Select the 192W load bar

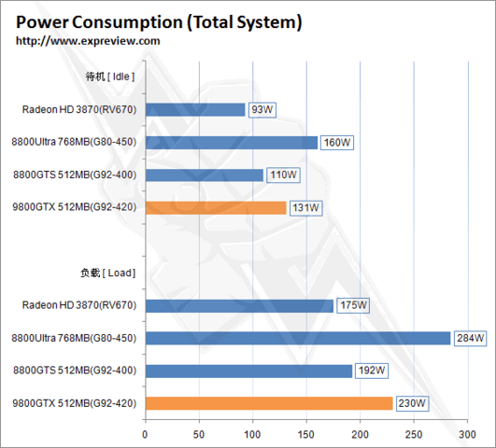(249, 371)
